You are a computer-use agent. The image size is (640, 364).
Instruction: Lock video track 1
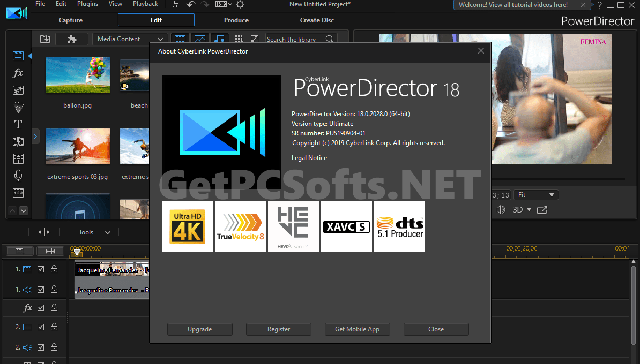54,269
